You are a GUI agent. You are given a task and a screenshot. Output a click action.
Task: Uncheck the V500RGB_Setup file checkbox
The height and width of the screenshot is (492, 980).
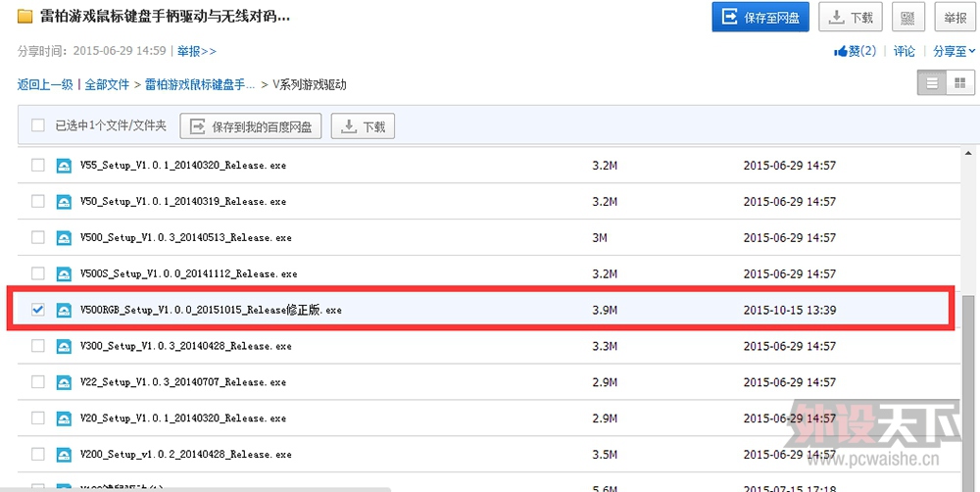point(38,310)
